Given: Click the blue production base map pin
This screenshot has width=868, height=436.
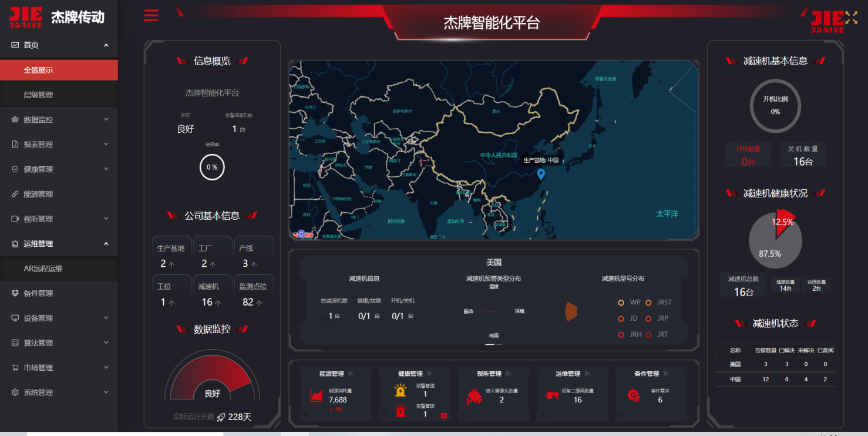Looking at the screenshot, I should pyautogui.click(x=541, y=174).
